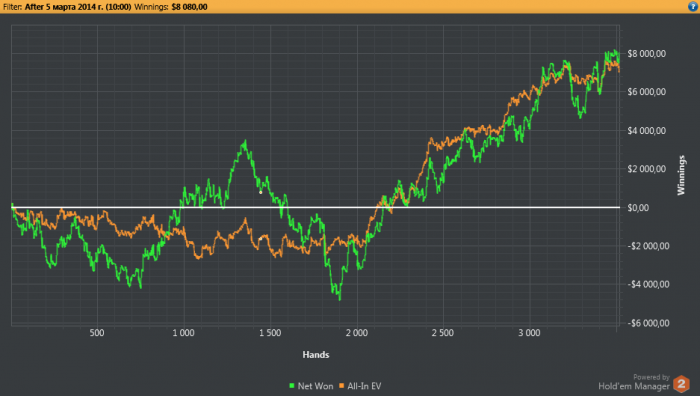Click the '-$2 000,00' y-axis label
This screenshot has width=700, height=396.
pos(648,246)
